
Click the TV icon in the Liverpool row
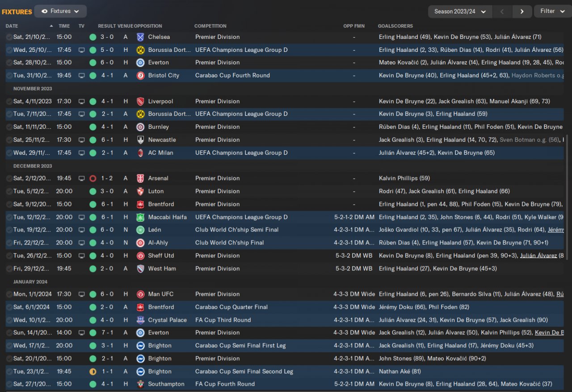(81, 101)
